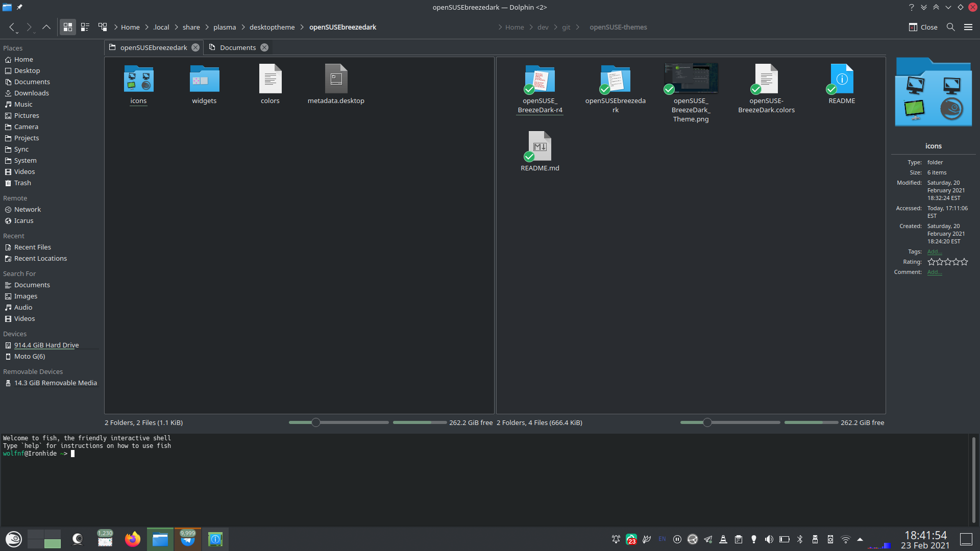Expand chevron after Home in left path
The height and width of the screenshot is (551, 980).
click(x=147, y=27)
